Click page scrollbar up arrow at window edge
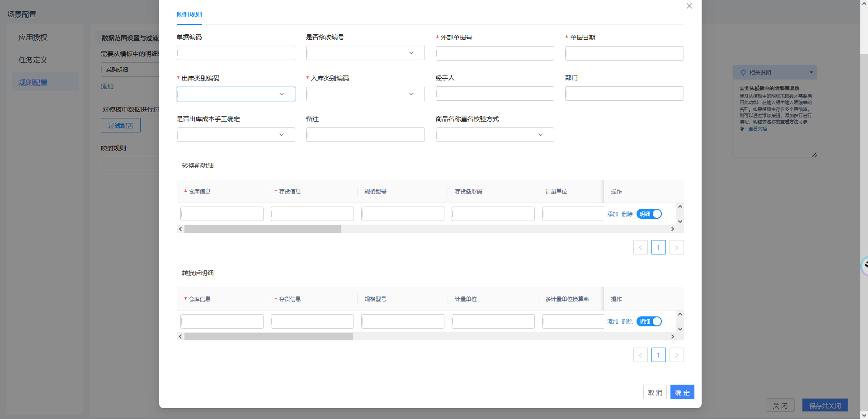868x419 pixels. pyautogui.click(x=864, y=4)
